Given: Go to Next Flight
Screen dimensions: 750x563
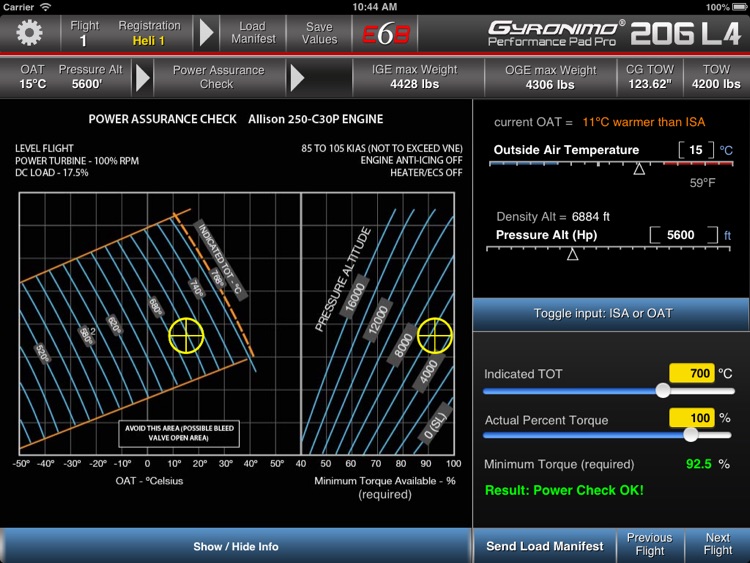Looking at the screenshot, I should pyautogui.click(x=717, y=545).
